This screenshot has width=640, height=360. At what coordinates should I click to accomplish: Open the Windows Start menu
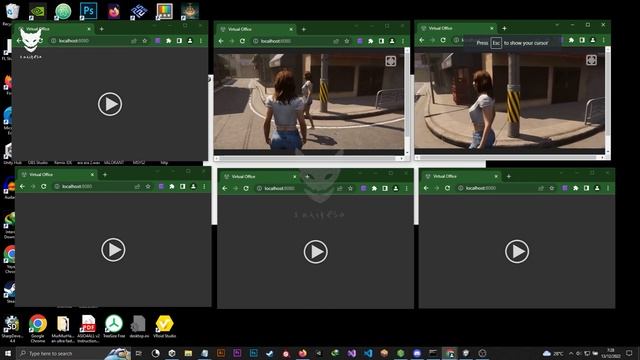(x=8, y=353)
